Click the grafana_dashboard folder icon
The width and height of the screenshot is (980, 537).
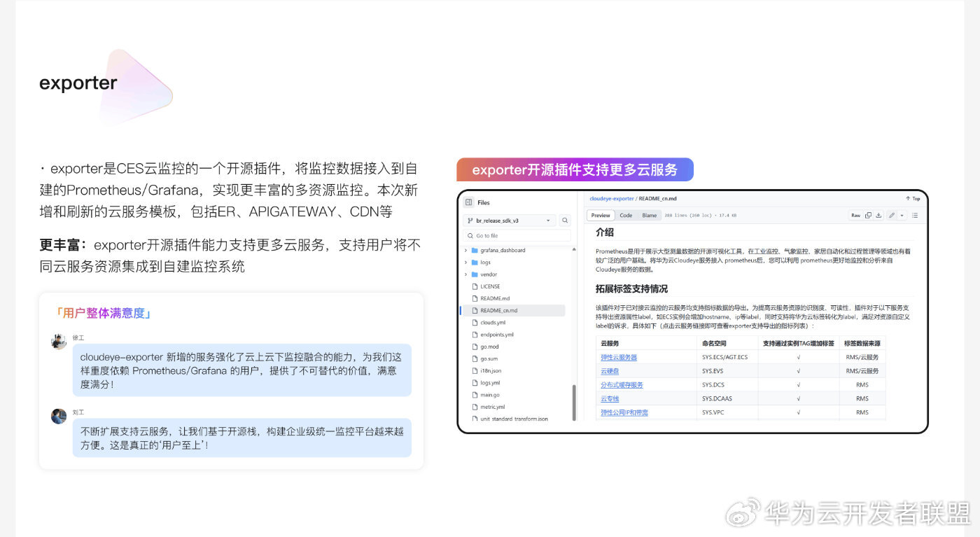click(x=475, y=250)
